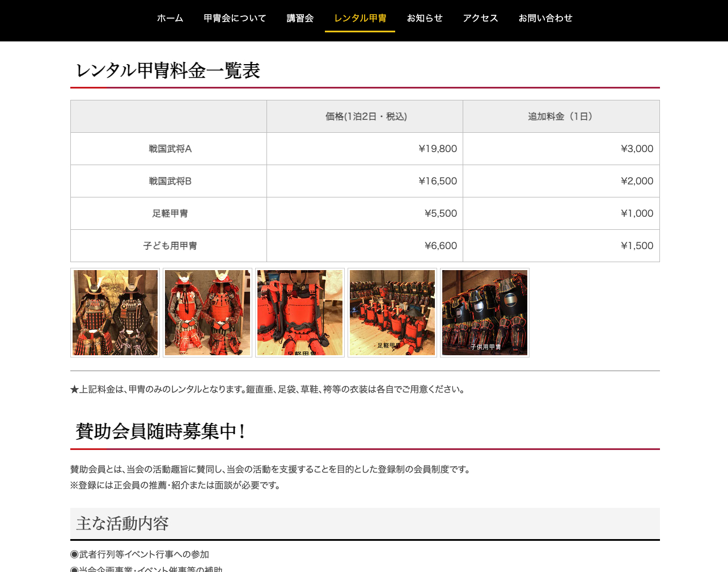This screenshot has width=728, height=572.
Task: Open the first dark samurai armor thumbnail
Action: 115,313
